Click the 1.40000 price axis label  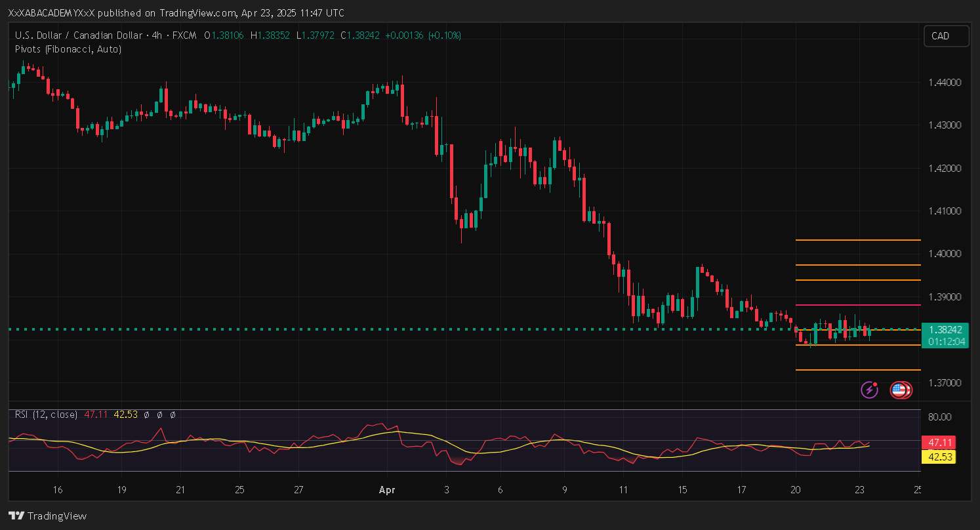pos(945,254)
